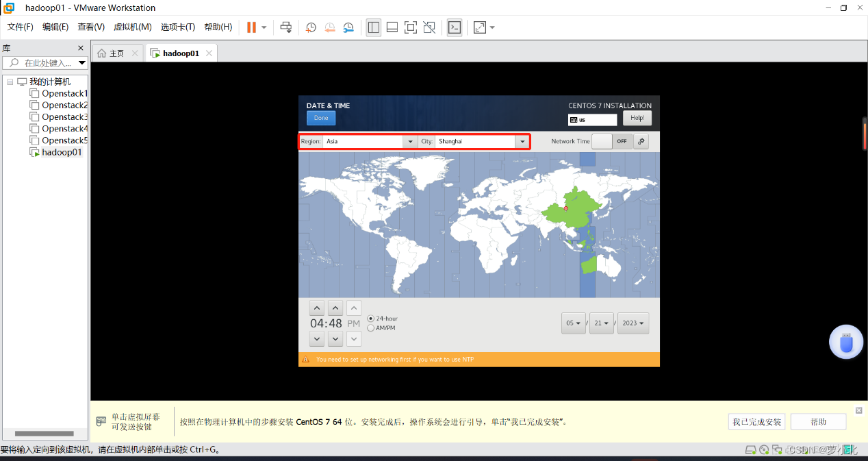This screenshot has width=868, height=461.
Task: Close the 库 library panel
Action: 81,48
